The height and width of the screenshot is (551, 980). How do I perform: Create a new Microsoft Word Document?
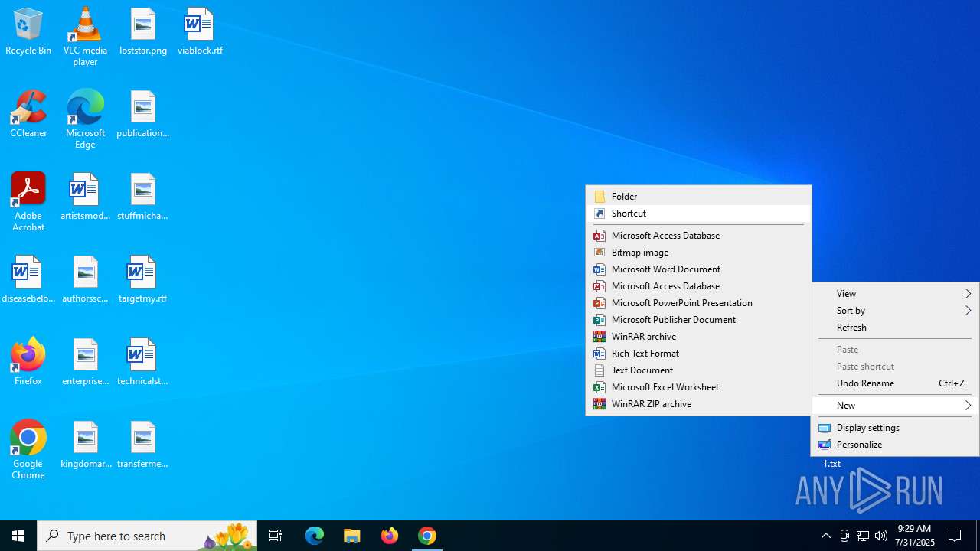pos(698,269)
